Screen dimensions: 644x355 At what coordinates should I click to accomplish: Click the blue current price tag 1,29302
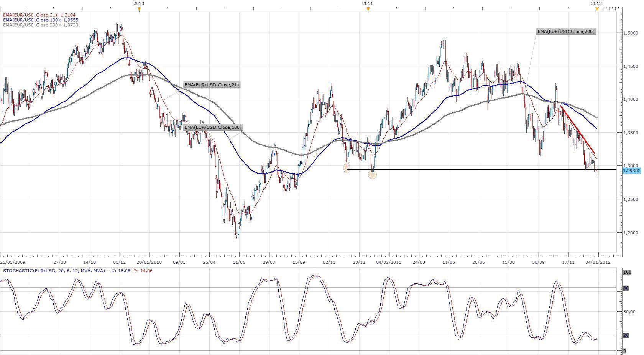(x=632, y=171)
